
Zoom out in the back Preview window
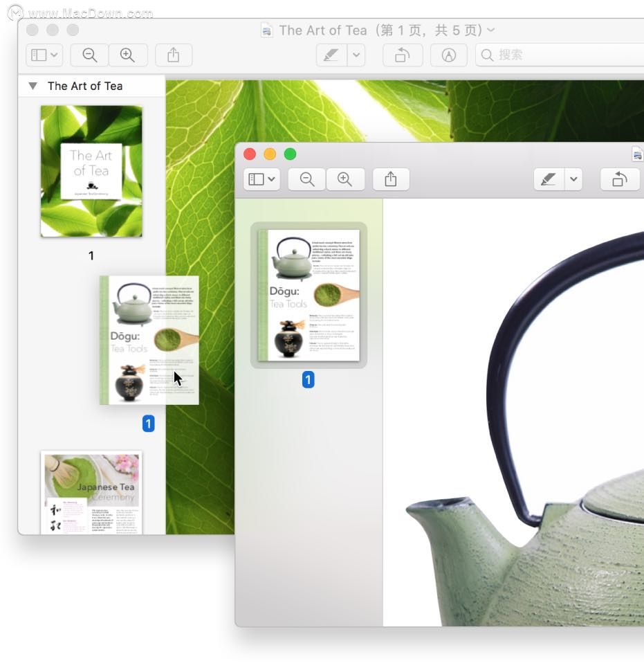pyautogui.click(x=90, y=55)
